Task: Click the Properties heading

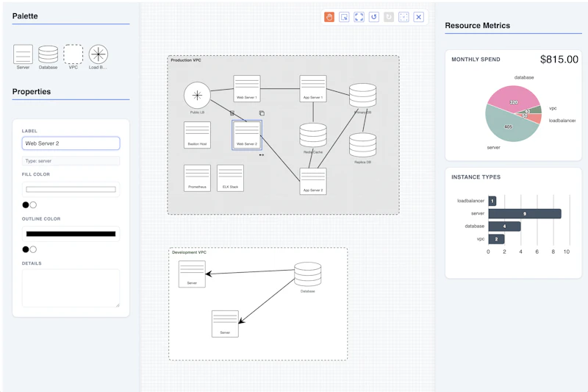Action: (x=32, y=91)
